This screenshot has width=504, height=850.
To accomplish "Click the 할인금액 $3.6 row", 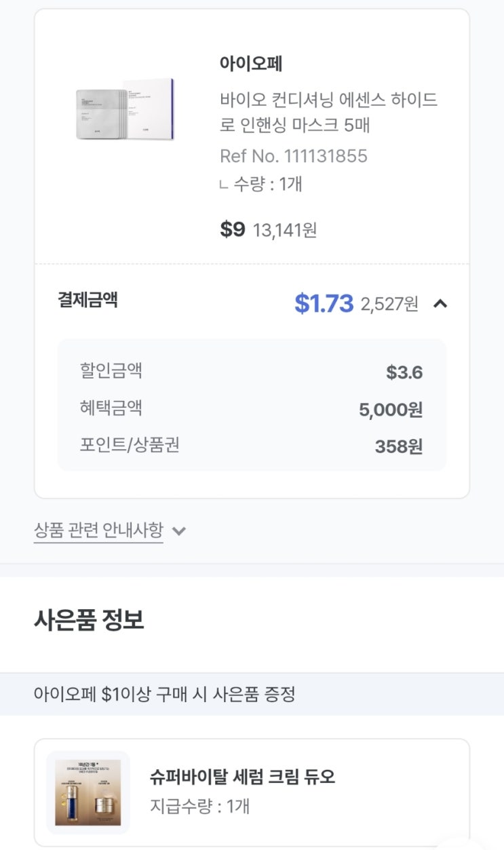I will click(x=252, y=372).
